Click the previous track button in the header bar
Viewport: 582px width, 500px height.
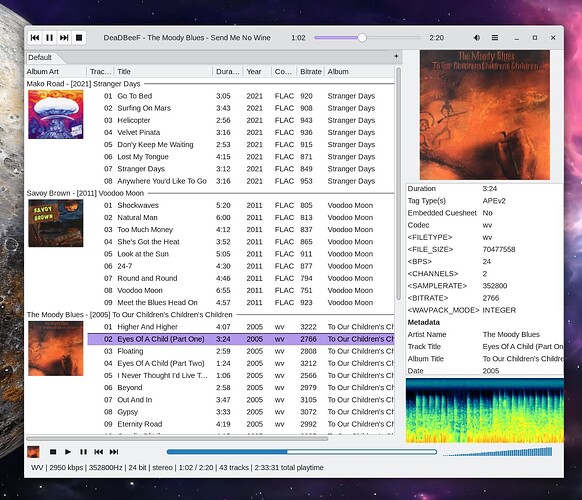(35, 37)
